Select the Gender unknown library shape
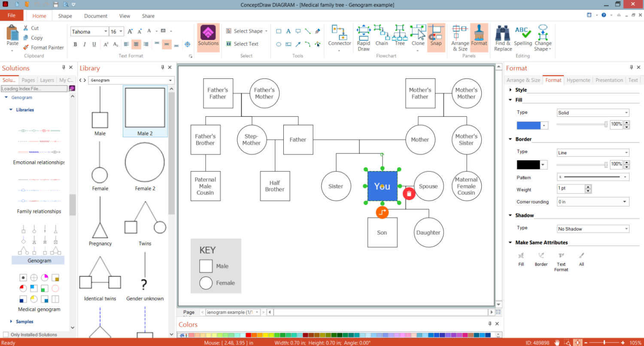The height and width of the screenshot is (346, 644). click(x=145, y=276)
